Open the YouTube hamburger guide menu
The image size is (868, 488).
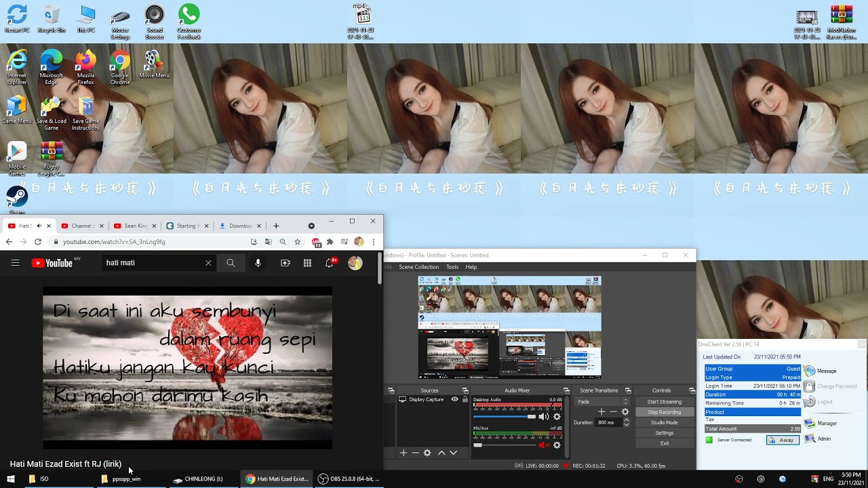(15, 263)
